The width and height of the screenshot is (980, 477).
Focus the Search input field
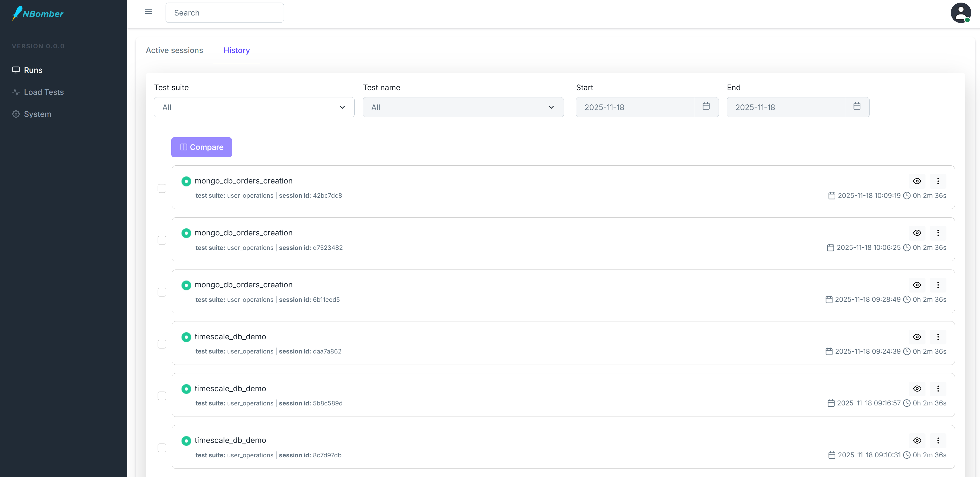(x=224, y=13)
